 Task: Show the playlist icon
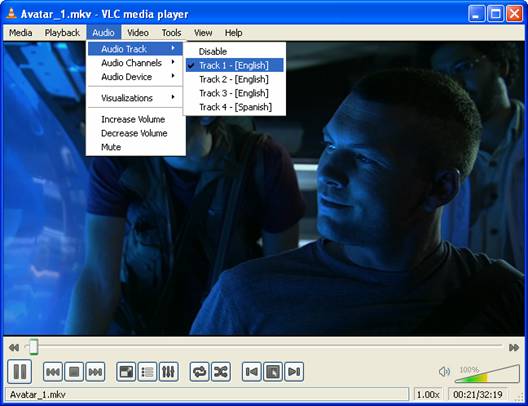click(x=147, y=372)
